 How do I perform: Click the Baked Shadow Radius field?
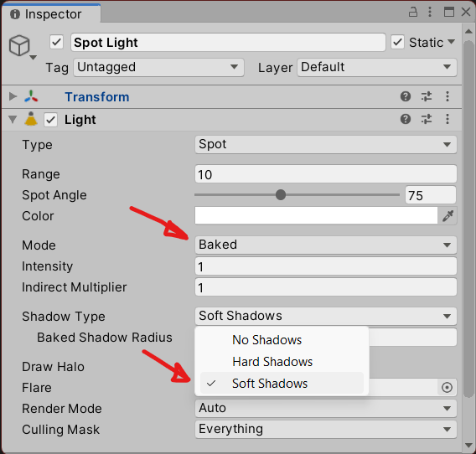(x=412, y=338)
